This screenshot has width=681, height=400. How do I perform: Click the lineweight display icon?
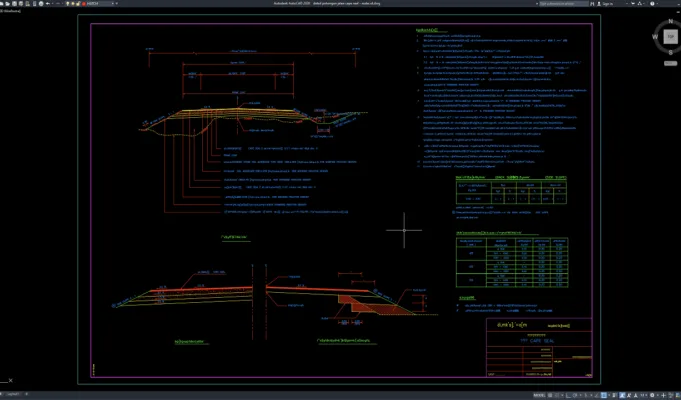coord(614,395)
